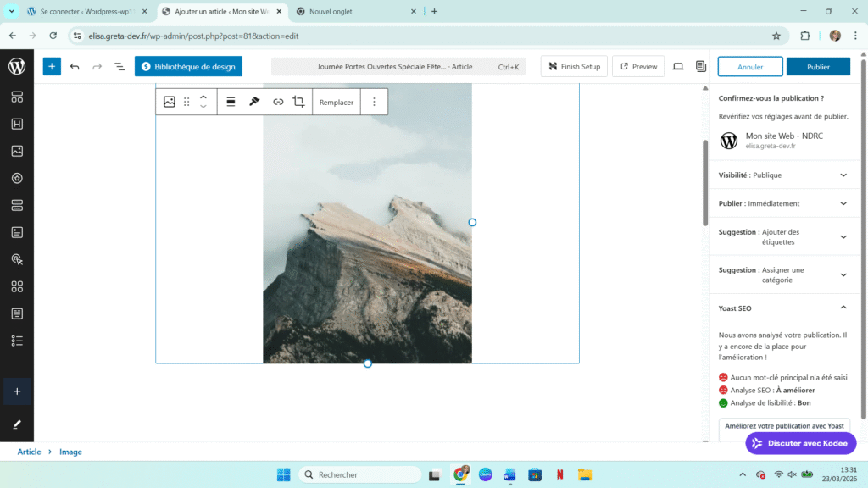868x488 pixels.
Task: Click the undo arrow in top toolbar
Action: pyautogui.click(x=75, y=66)
